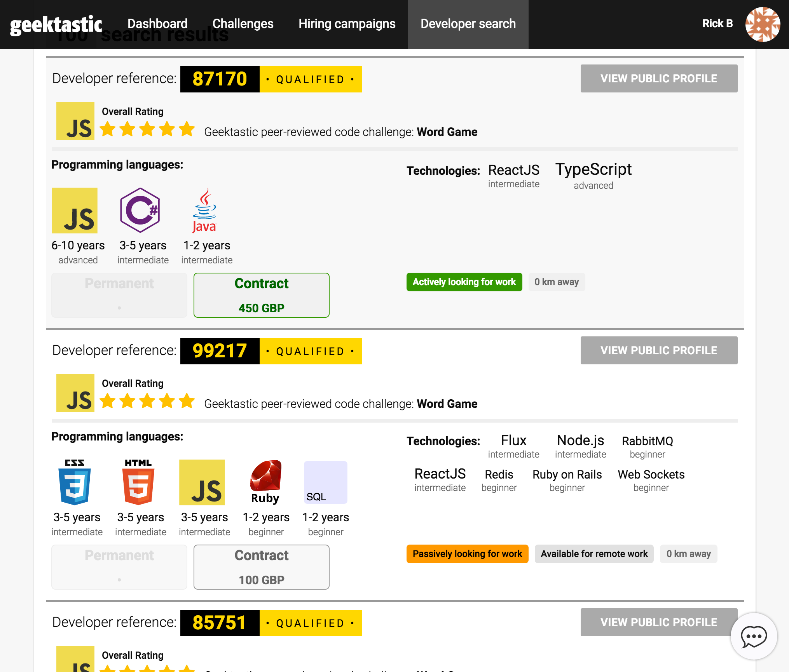Click the CSS3 language icon

pos(75,482)
